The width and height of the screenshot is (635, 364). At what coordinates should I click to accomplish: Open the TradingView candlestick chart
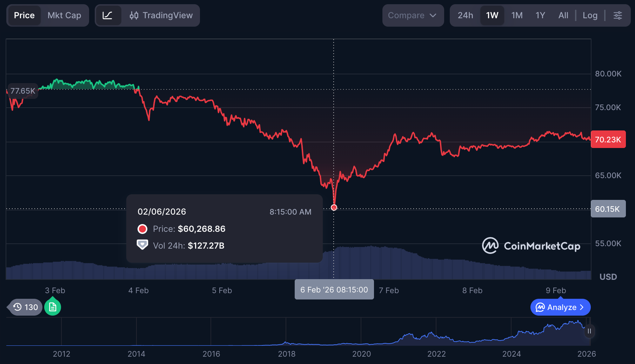click(x=161, y=15)
